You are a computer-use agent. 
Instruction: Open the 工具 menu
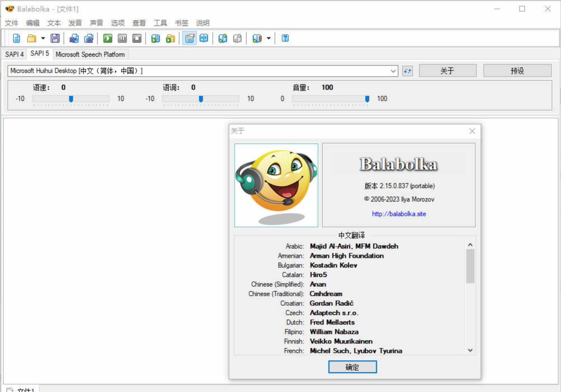160,23
